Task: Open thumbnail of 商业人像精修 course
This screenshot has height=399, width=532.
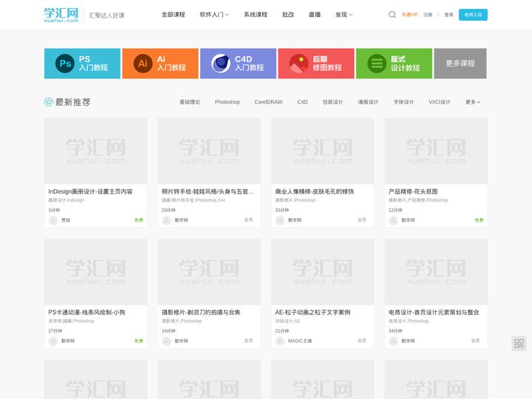Action: [322, 151]
